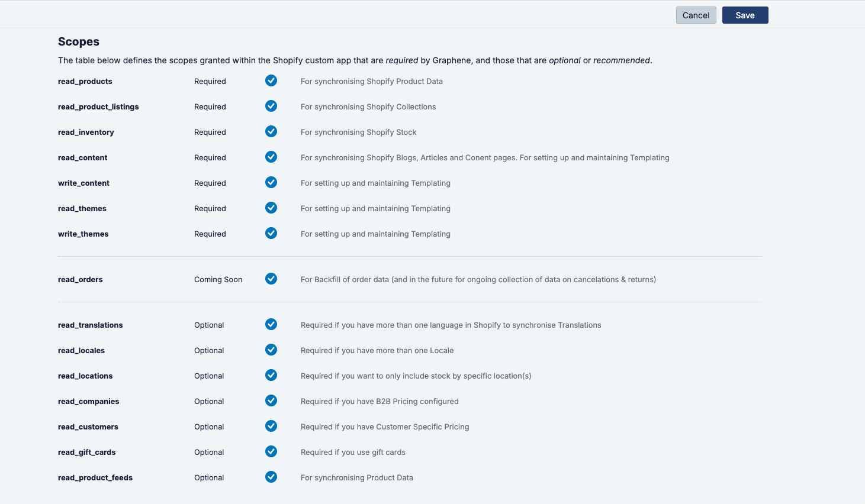Screen dimensions: 865x504
Task: Disable the optional read_translations scope
Action: [271, 324]
